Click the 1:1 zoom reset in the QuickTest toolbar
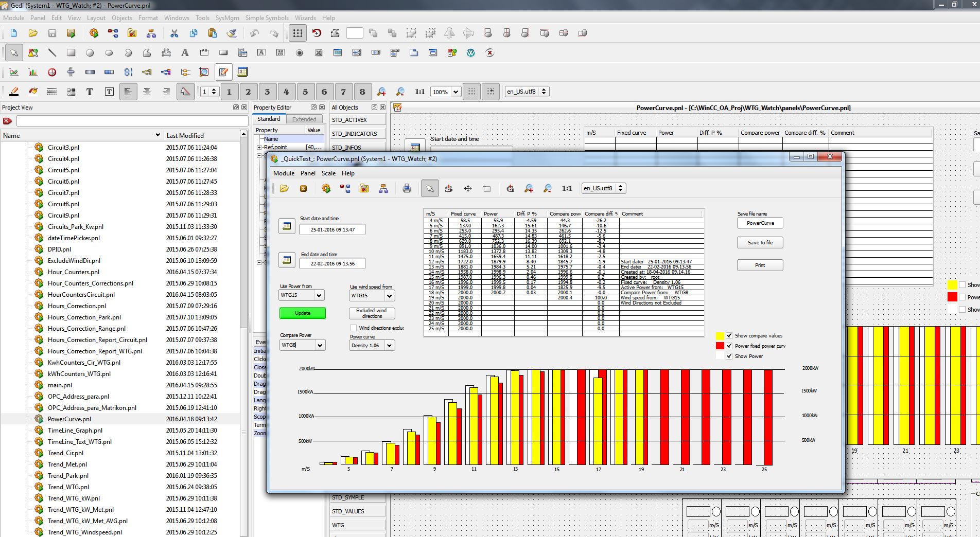Image resolution: width=980 pixels, height=537 pixels. [x=567, y=188]
